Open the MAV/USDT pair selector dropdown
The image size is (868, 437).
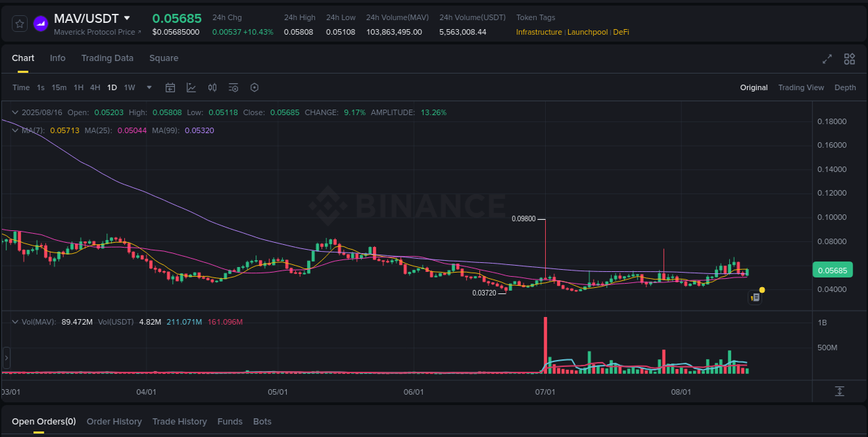click(x=127, y=19)
